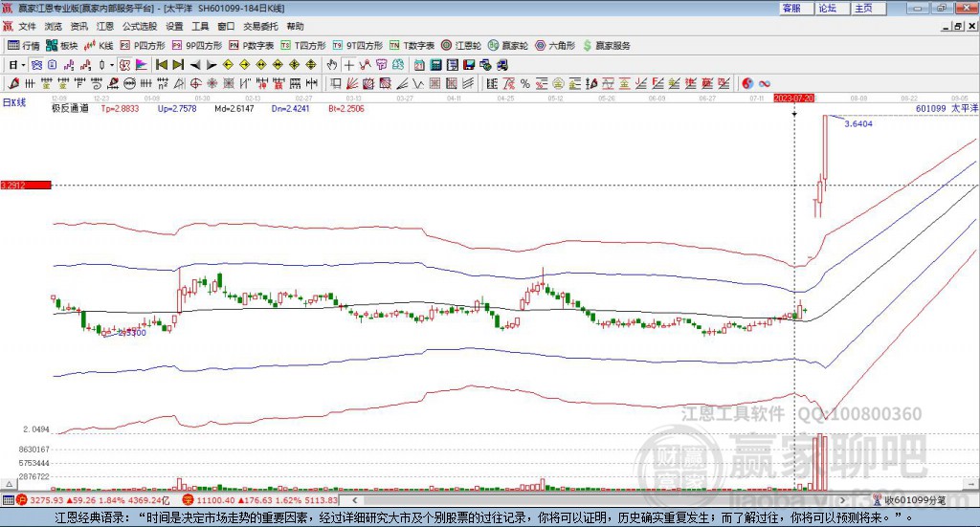Click the 3.6404 high price annotation
Screen dimensions: 980x527
pyautogui.click(x=858, y=123)
